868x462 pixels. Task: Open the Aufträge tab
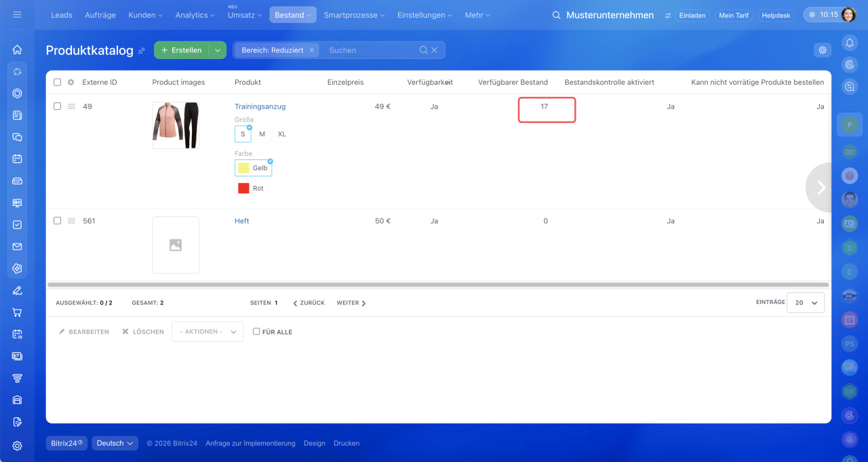(x=100, y=15)
